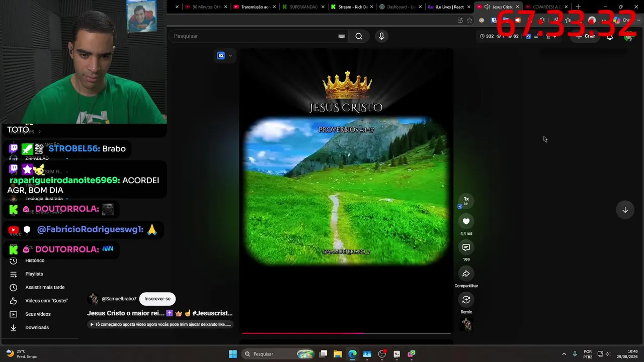Expand the short description starting 'Tô começando'
Viewport: 644px width, 362px height.
pyautogui.click(x=160, y=324)
